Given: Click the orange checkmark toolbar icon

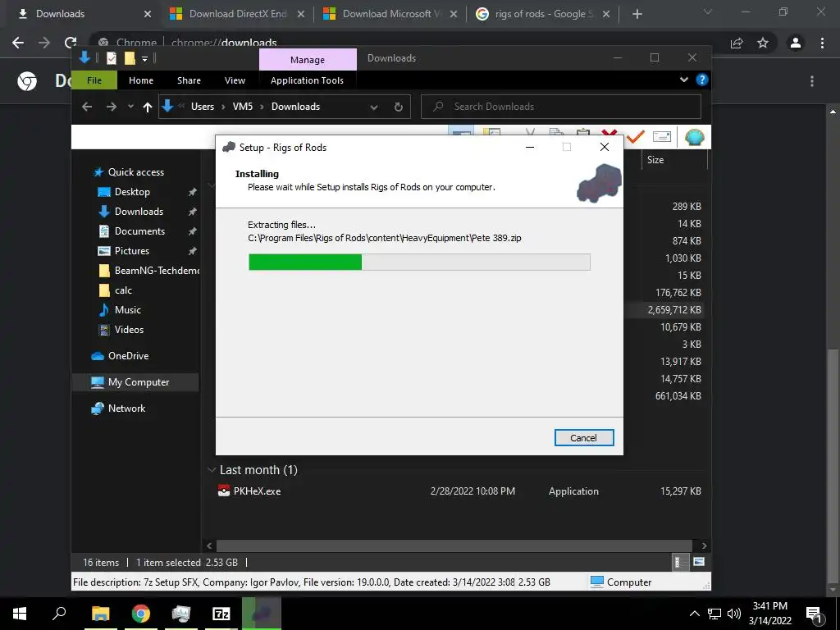Looking at the screenshot, I should tap(636, 136).
